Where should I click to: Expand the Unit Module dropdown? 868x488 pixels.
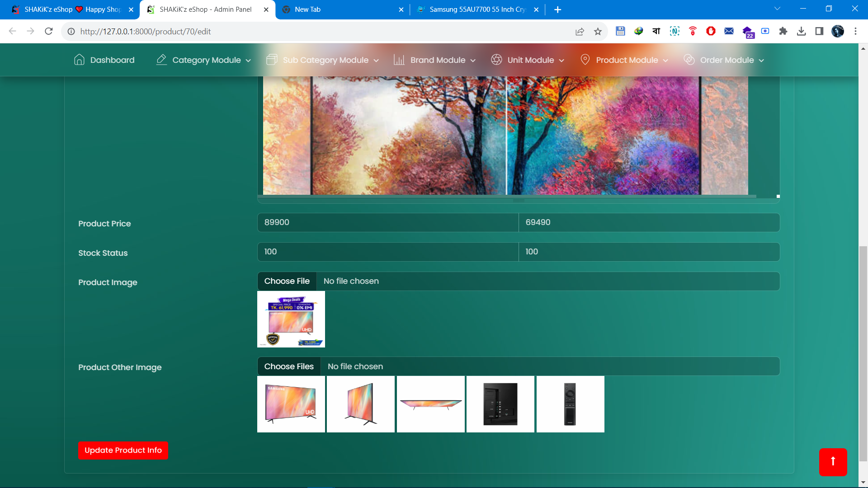pos(561,61)
